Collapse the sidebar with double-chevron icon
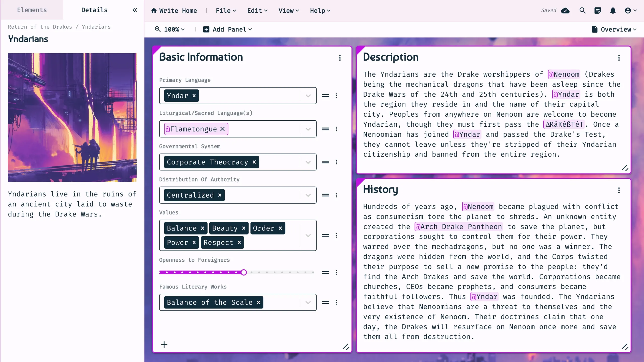This screenshot has width=644, height=362. tap(135, 10)
